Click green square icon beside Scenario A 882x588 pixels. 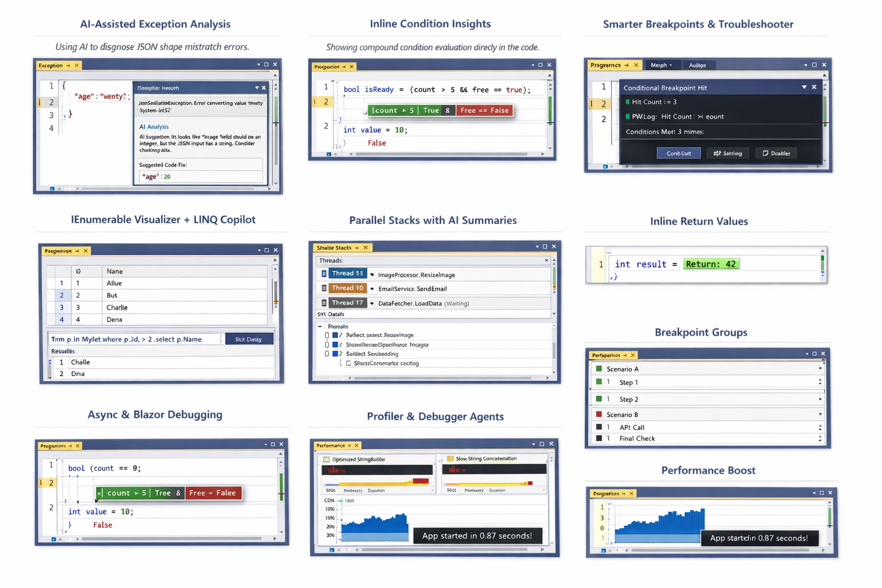click(x=599, y=369)
